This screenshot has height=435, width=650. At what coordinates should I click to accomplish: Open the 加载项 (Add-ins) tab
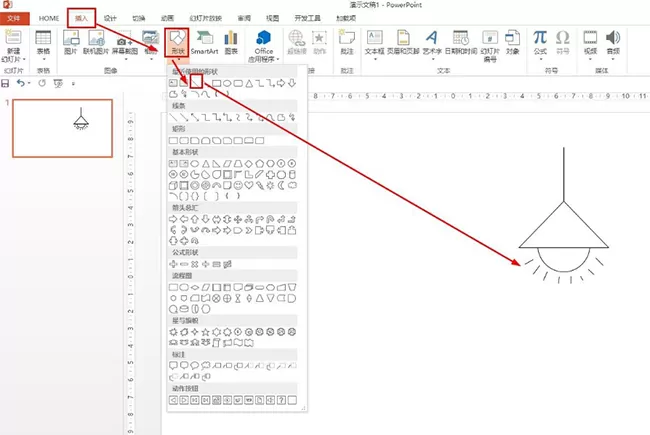346,18
